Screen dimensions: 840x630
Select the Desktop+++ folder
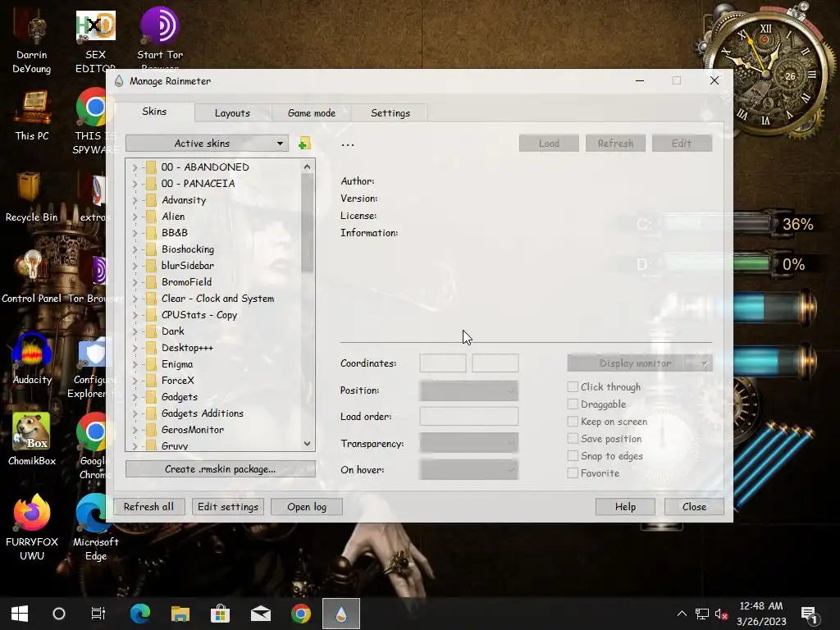(x=187, y=348)
